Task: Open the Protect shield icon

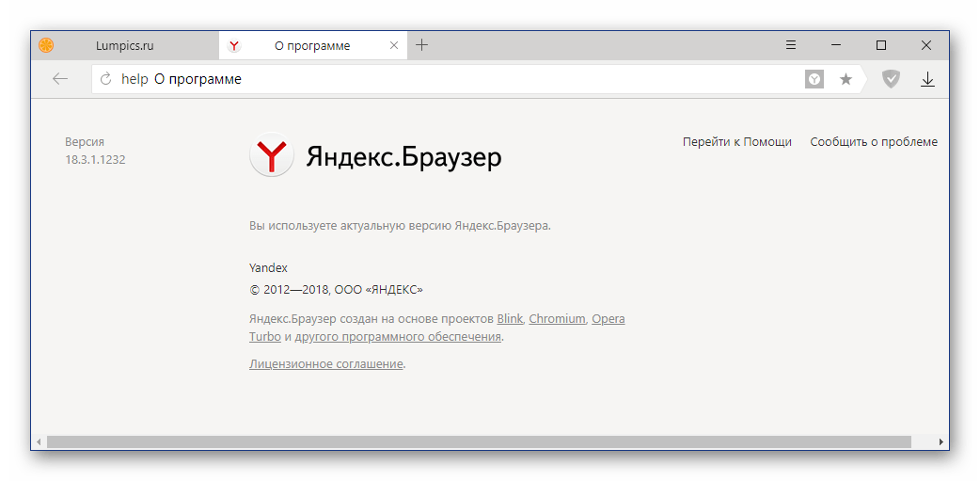Action: 891,79
